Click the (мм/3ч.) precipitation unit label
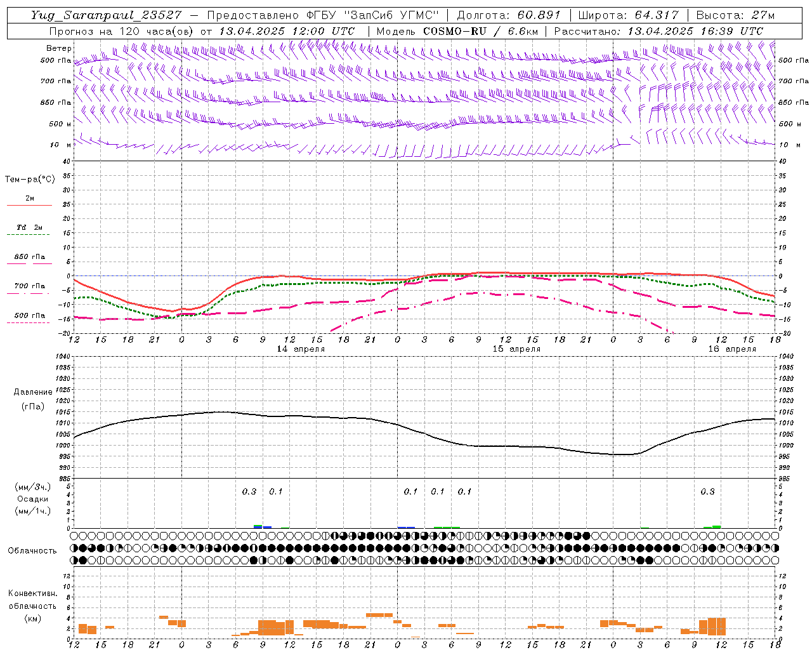This screenshot has height=650, width=812. pyautogui.click(x=32, y=487)
